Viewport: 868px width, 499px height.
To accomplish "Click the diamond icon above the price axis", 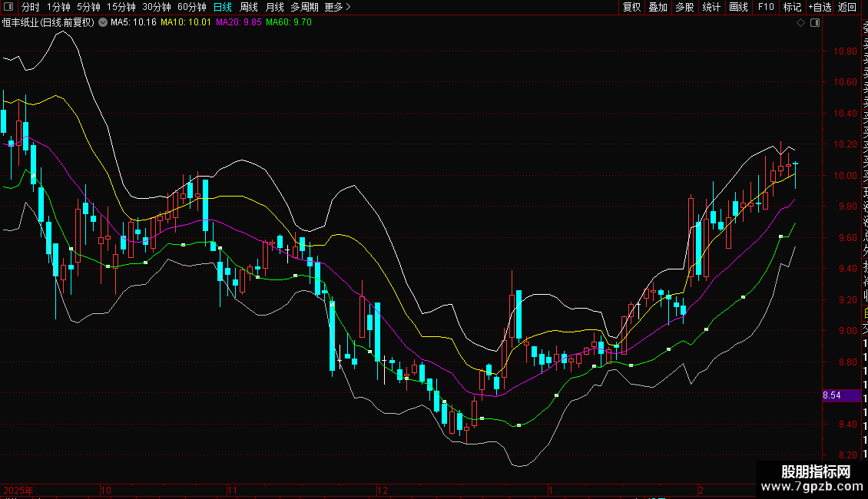I will pyautogui.click(x=801, y=23).
